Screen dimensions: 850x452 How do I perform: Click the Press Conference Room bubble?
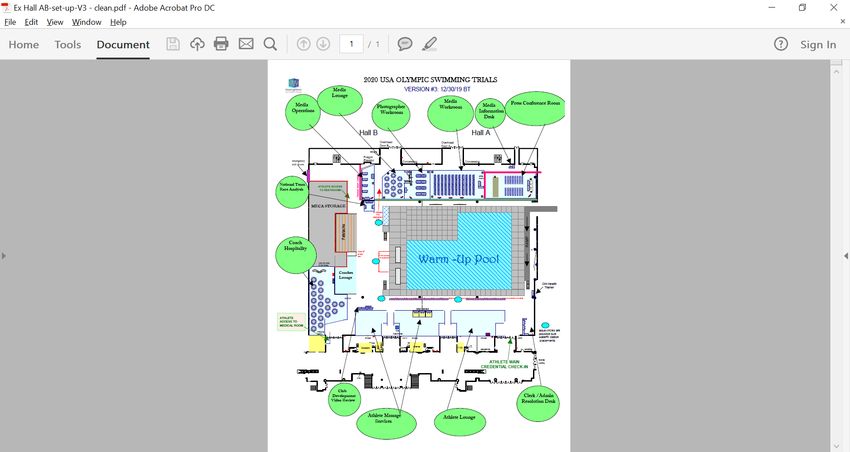point(535,108)
